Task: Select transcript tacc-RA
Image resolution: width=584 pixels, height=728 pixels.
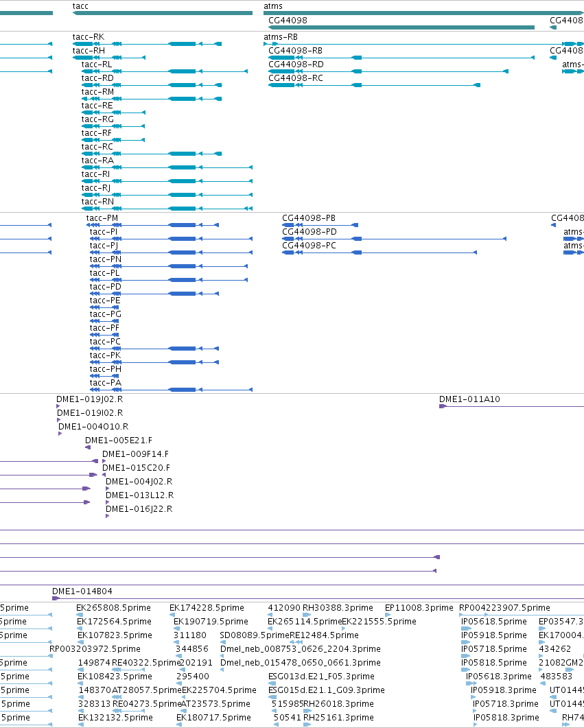Action: click(97, 160)
